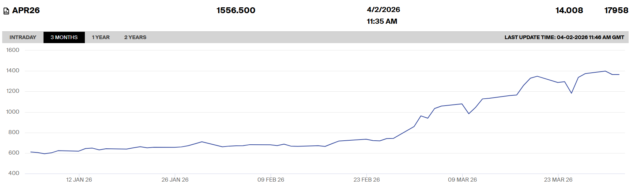This screenshot has width=644, height=190.
Task: Click the 09 FEB 26 axis label
Action: click(x=271, y=179)
